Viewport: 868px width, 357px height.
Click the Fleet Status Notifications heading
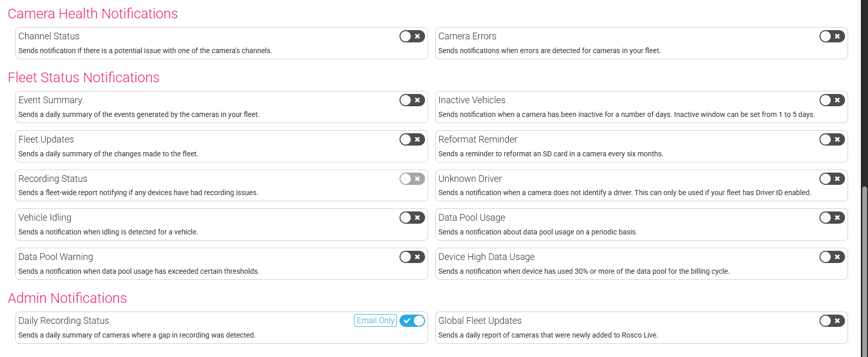coord(84,78)
